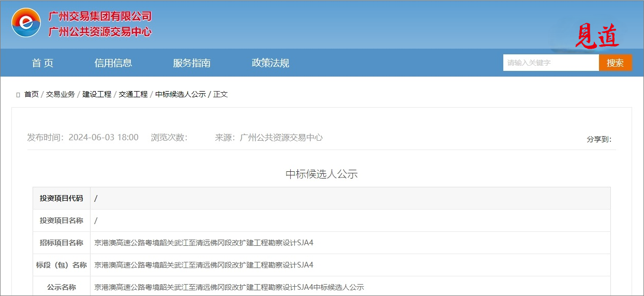Open the 建设工程 breadcrumb link
This screenshot has width=644, height=296.
pyautogui.click(x=97, y=94)
